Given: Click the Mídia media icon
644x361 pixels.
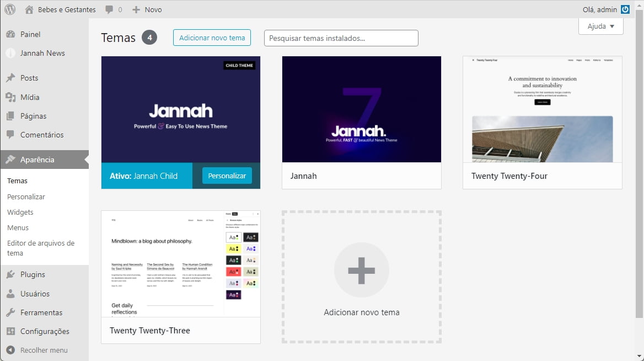Looking at the screenshot, I should click(10, 97).
